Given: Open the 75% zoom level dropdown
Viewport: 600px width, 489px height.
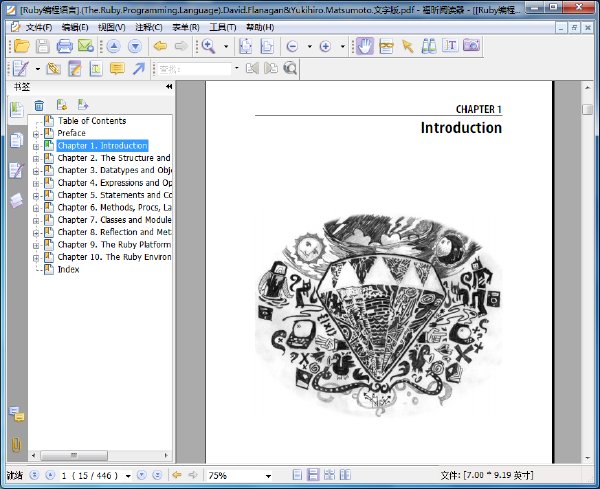Looking at the screenshot, I should point(269,476).
